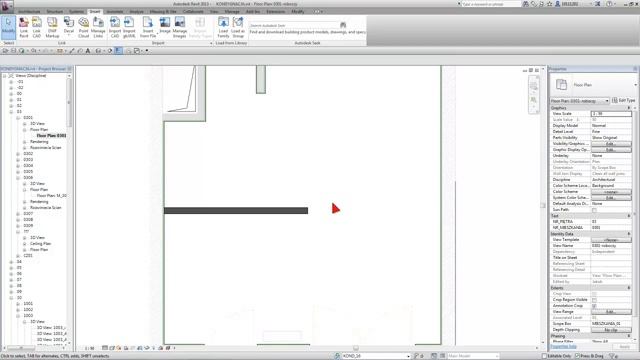Open the Properties help link
This screenshot has height=360, width=640.
point(563,347)
